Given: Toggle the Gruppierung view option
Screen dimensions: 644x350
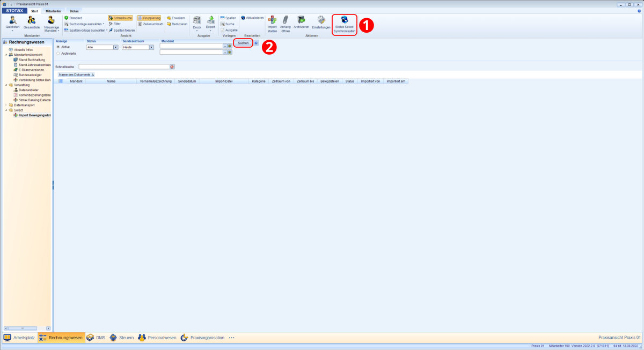Looking at the screenshot, I should pos(149,18).
